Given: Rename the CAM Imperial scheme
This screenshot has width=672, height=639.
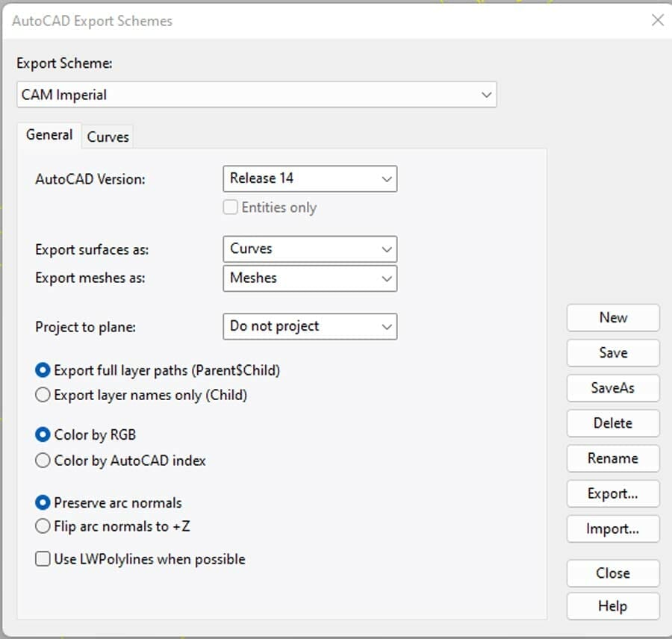Looking at the screenshot, I should click(x=612, y=458).
